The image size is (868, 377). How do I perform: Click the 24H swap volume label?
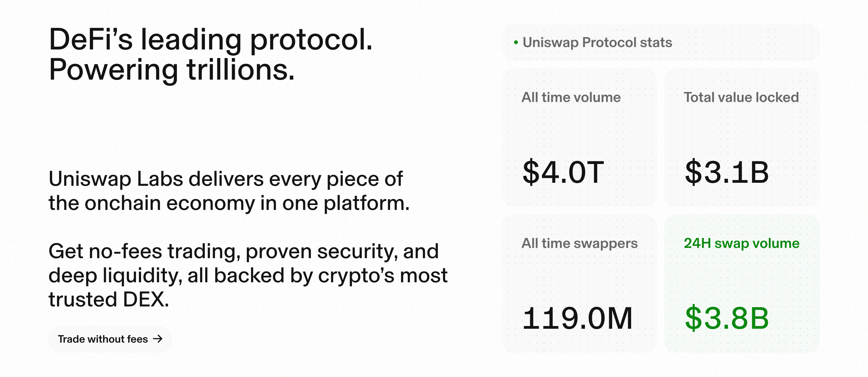click(742, 243)
